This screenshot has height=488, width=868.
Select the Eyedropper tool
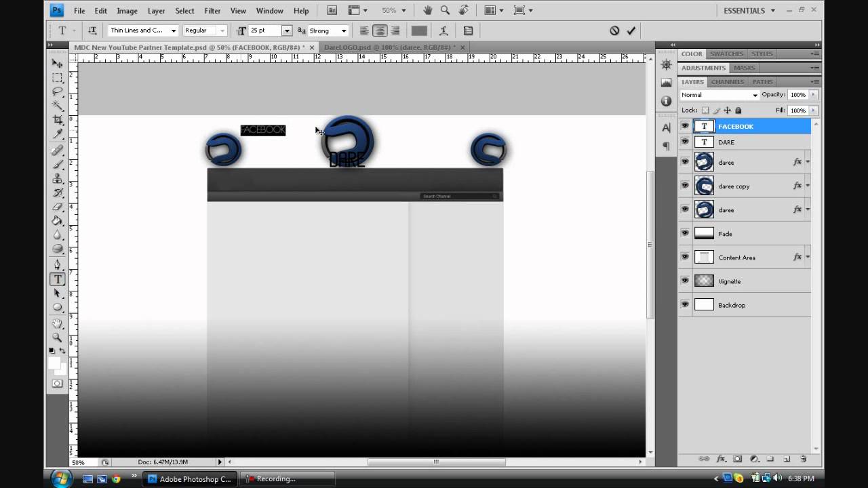pos(58,134)
